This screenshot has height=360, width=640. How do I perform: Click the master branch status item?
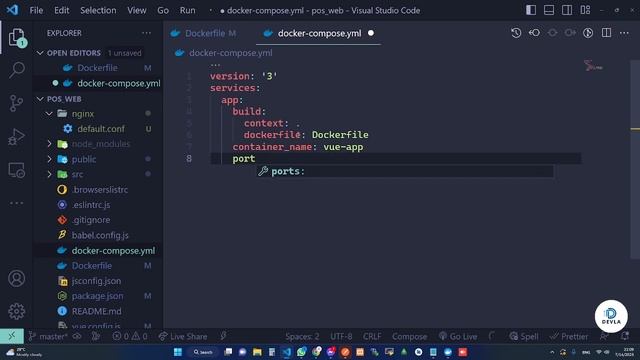click(x=48, y=336)
